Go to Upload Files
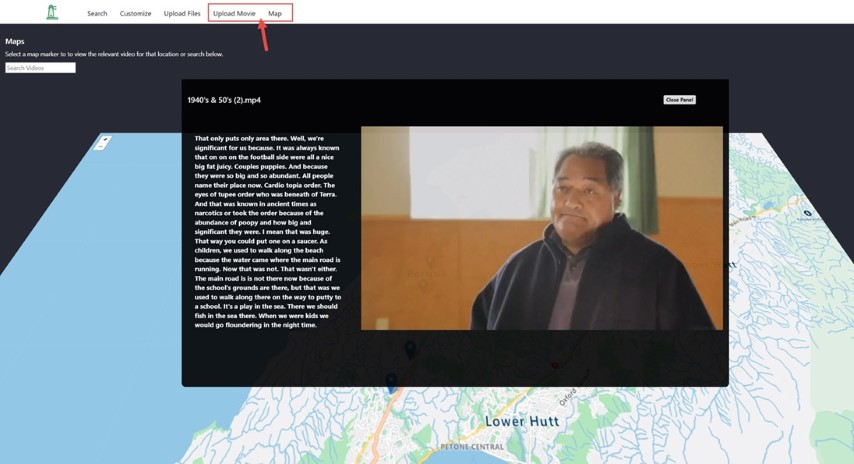Viewport: 854px width, 464px height. [x=182, y=14]
